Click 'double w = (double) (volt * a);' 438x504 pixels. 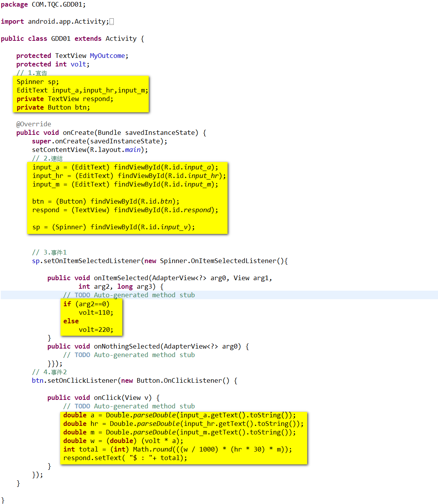123,441
